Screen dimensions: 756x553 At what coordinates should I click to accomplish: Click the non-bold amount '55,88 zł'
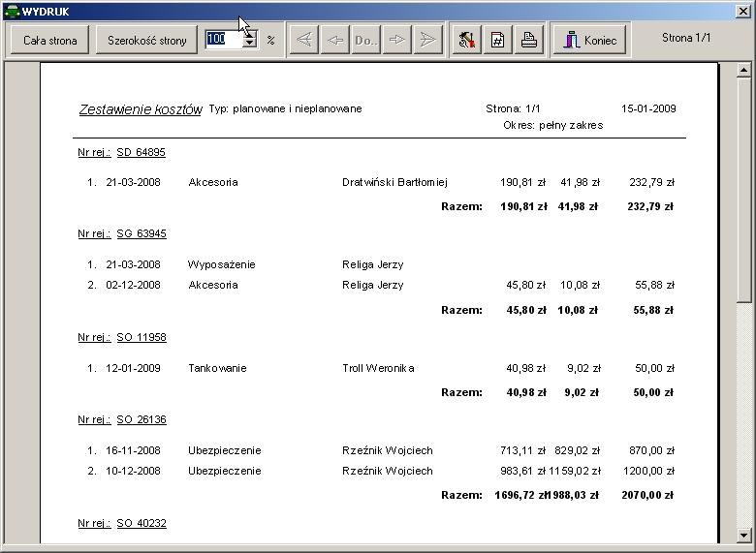pyautogui.click(x=655, y=285)
